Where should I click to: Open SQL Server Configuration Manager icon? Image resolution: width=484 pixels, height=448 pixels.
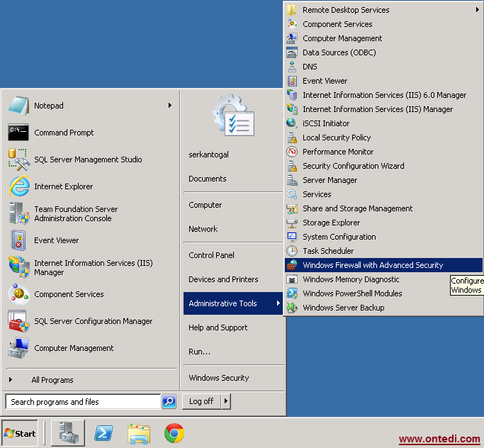pyautogui.click(x=18, y=321)
